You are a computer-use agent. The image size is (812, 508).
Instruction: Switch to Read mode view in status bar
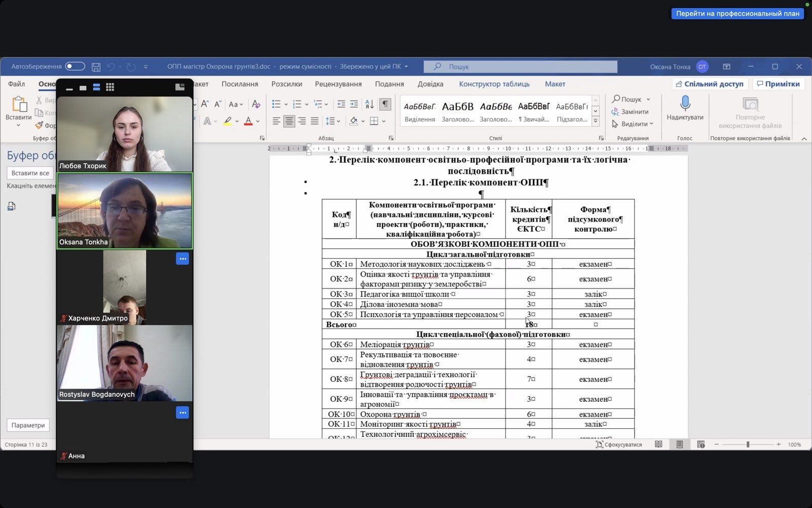658,444
